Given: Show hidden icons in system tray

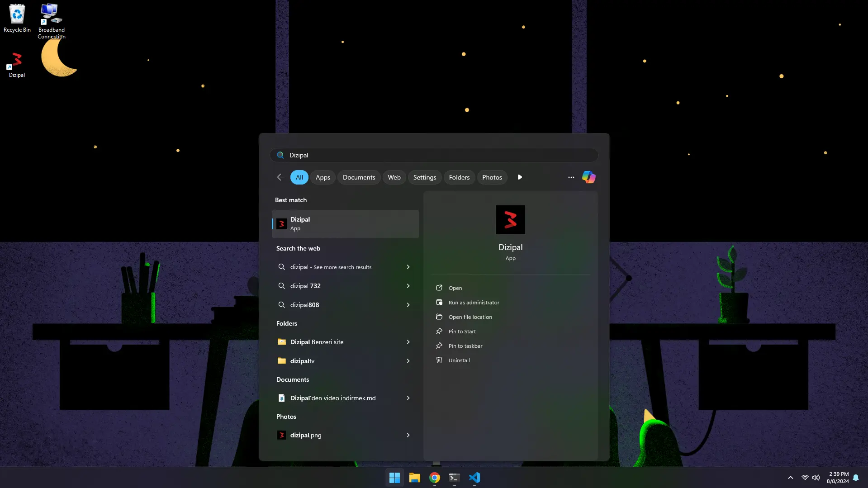Looking at the screenshot, I should point(790,478).
